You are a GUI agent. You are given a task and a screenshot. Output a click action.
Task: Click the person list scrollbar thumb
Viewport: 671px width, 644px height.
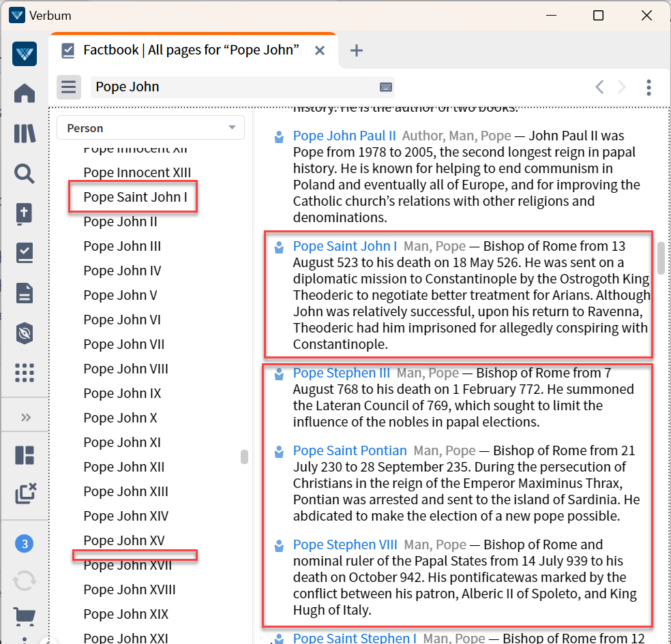click(244, 457)
